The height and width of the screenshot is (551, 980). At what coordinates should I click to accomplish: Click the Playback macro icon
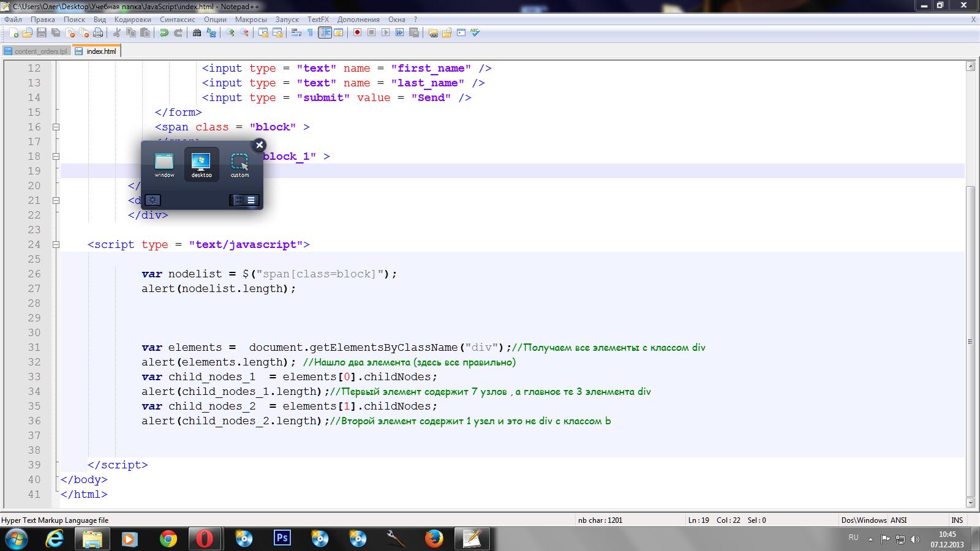click(385, 32)
